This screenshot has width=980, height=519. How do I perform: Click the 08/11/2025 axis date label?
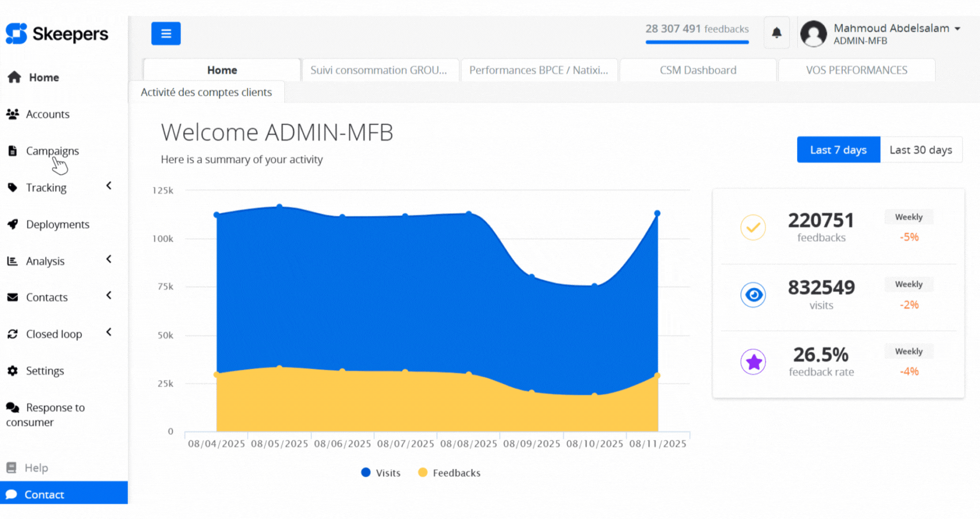point(658,443)
